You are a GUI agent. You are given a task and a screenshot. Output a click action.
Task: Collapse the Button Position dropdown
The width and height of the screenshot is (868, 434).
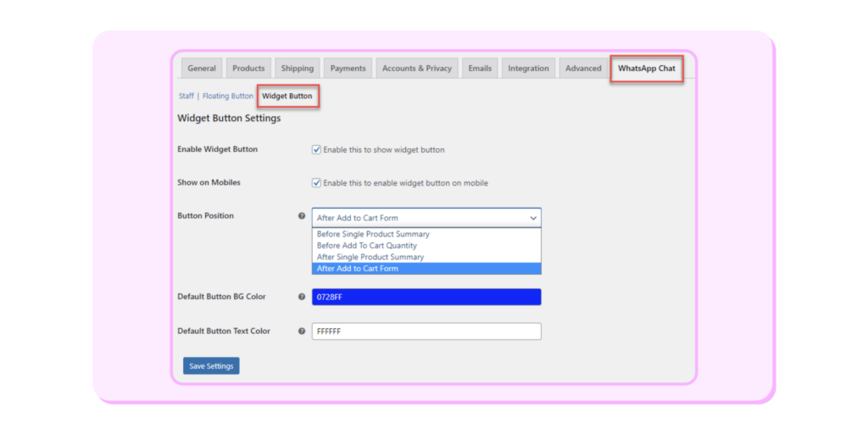pyautogui.click(x=427, y=218)
